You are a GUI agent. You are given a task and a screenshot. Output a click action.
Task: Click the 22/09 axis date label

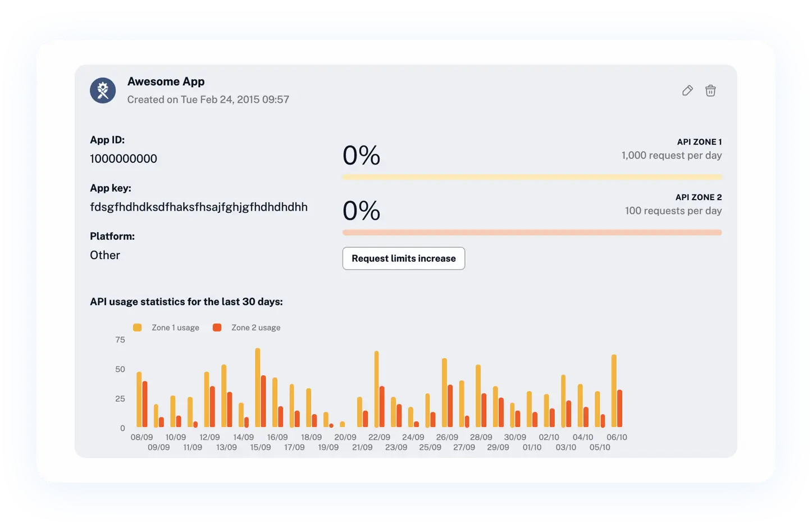click(x=379, y=437)
